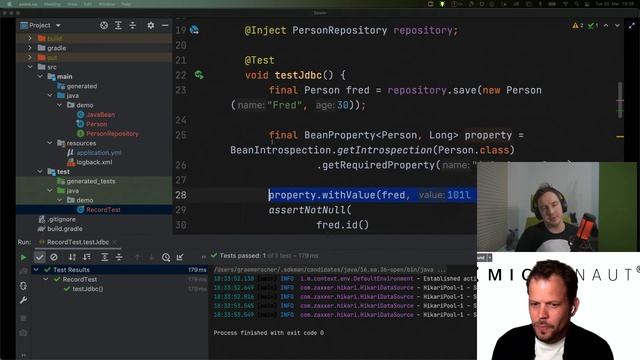Expand the gradle folder
This screenshot has height=360, width=640.
tap(30, 48)
